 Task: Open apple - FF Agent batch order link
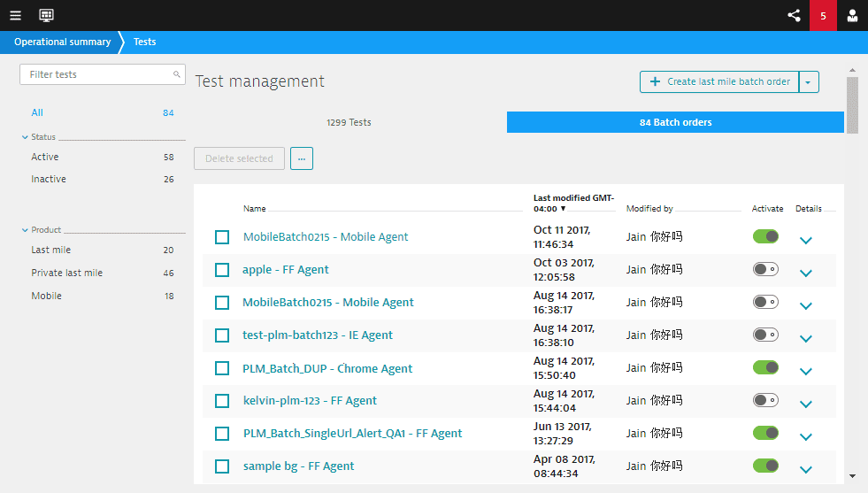click(x=286, y=270)
